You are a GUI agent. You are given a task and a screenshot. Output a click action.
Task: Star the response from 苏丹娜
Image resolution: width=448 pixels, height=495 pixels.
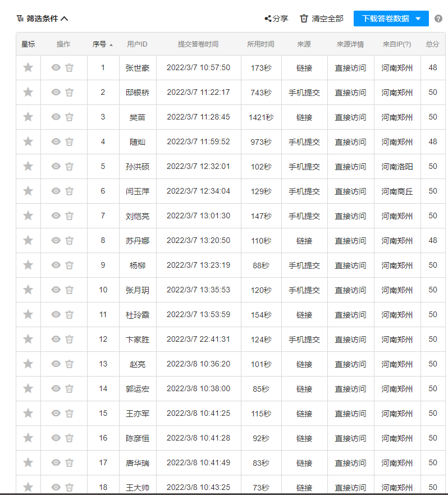(28, 241)
